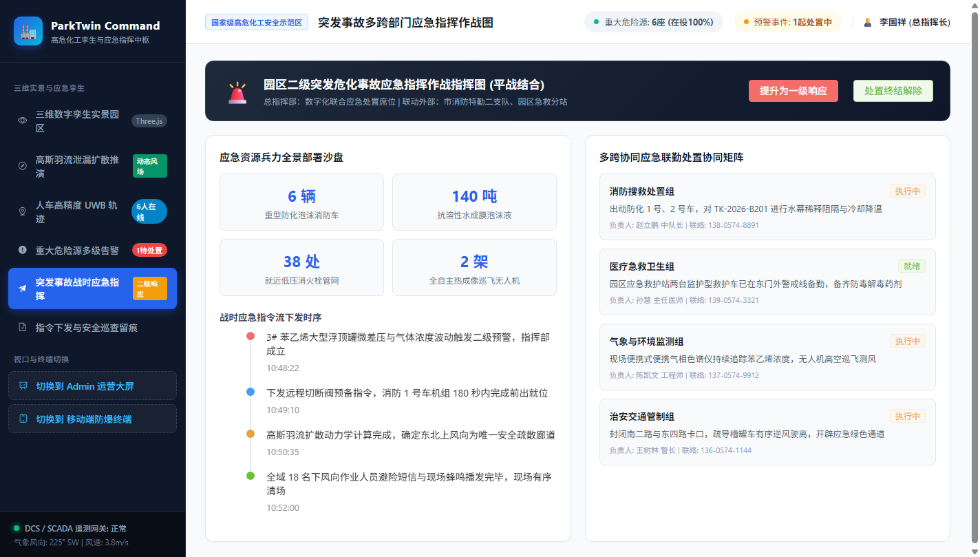Click the 国家级高危化工安全示范区 tag

pos(257,22)
